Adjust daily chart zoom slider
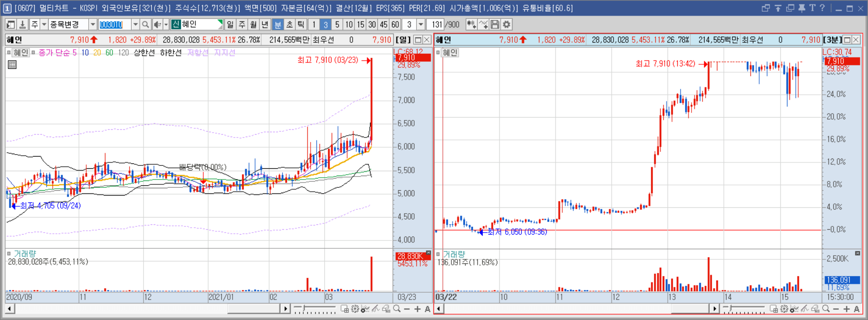Screen dimensions: 868x320 coord(315,309)
